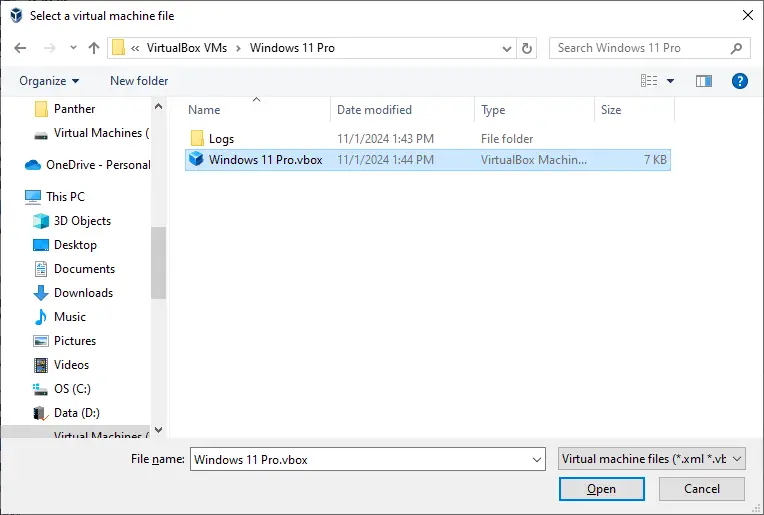Create a New folder
Screen dimensions: 764x515
click(x=139, y=81)
